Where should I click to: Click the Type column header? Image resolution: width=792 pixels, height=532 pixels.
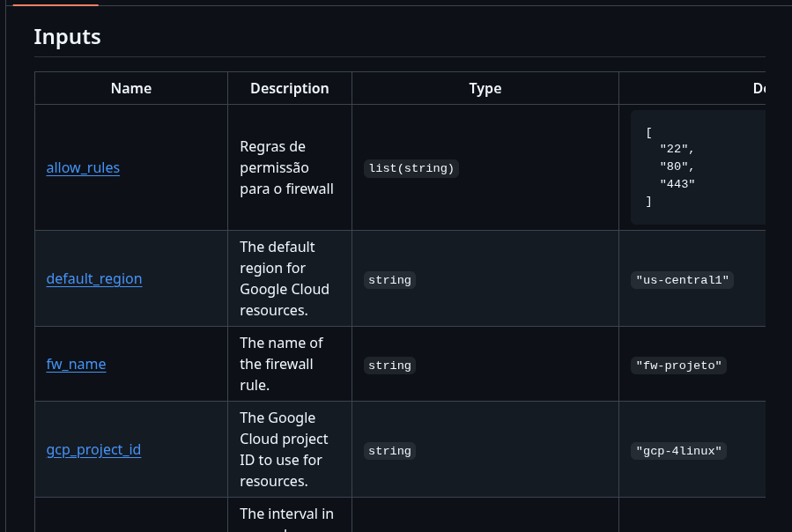coord(485,88)
